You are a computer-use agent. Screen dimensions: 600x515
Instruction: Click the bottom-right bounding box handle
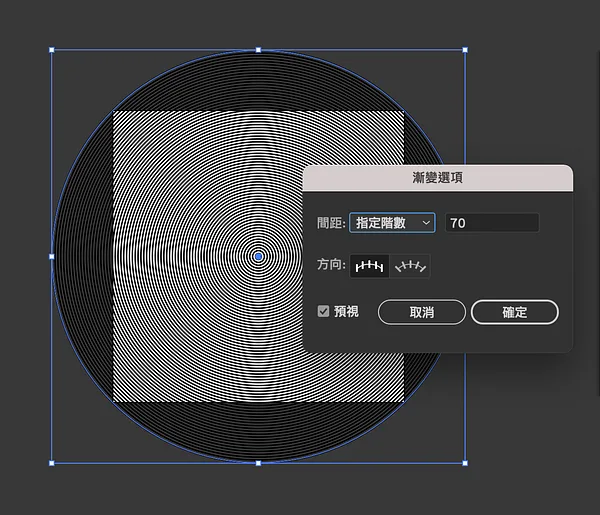click(x=465, y=463)
